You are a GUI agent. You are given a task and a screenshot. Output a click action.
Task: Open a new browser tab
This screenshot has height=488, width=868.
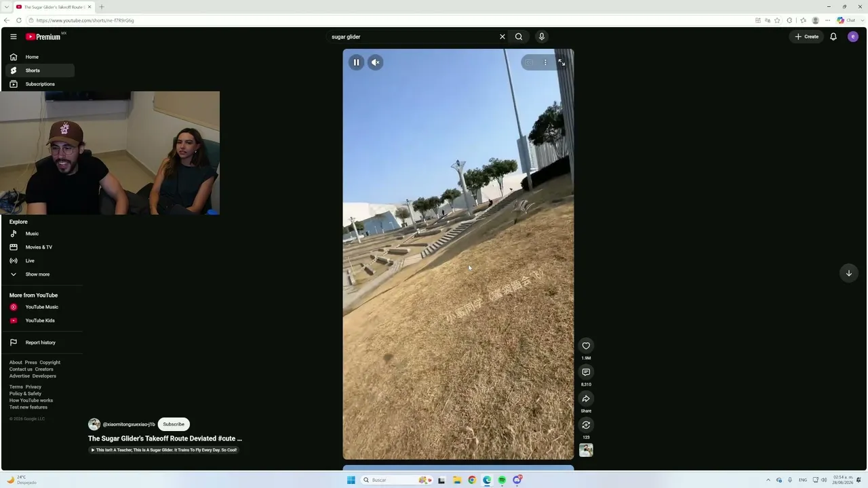[101, 7]
